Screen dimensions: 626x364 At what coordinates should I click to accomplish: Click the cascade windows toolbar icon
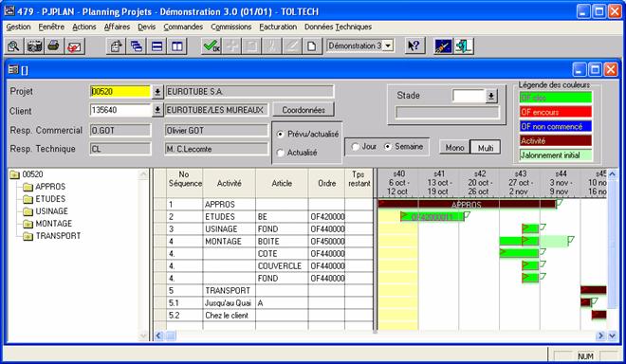point(137,46)
